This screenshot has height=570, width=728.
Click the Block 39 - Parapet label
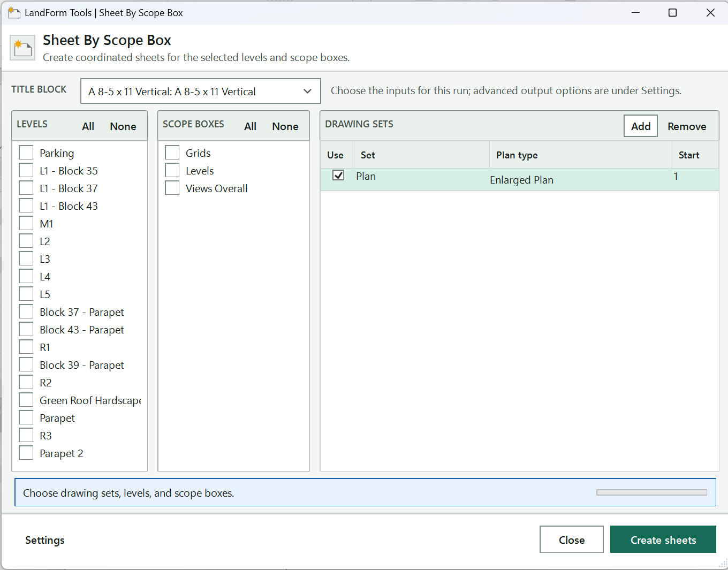(x=82, y=365)
